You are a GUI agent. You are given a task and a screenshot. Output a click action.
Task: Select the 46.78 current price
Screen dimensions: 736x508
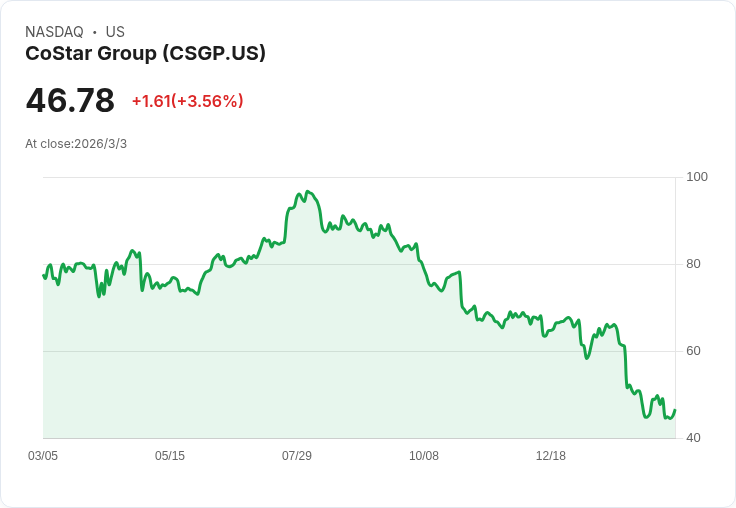(x=70, y=100)
